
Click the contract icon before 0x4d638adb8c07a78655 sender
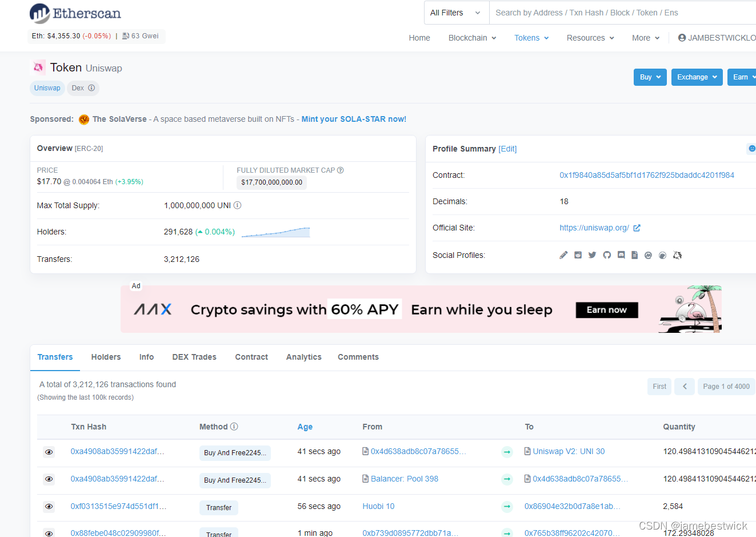point(365,451)
